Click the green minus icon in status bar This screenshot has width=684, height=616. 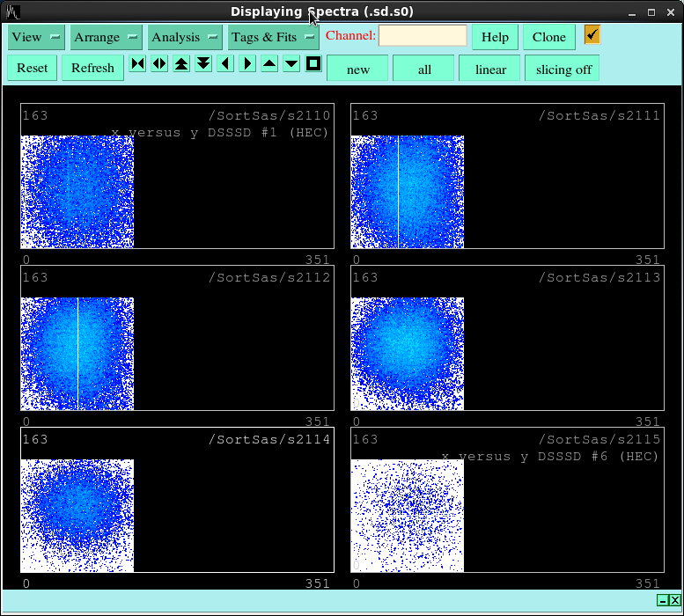pos(663,600)
